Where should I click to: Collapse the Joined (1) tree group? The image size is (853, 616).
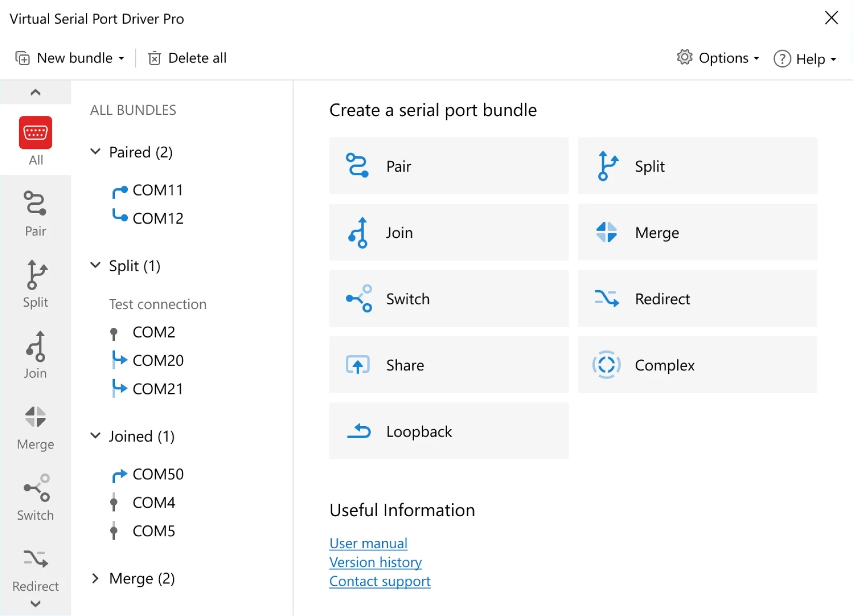[95, 435]
